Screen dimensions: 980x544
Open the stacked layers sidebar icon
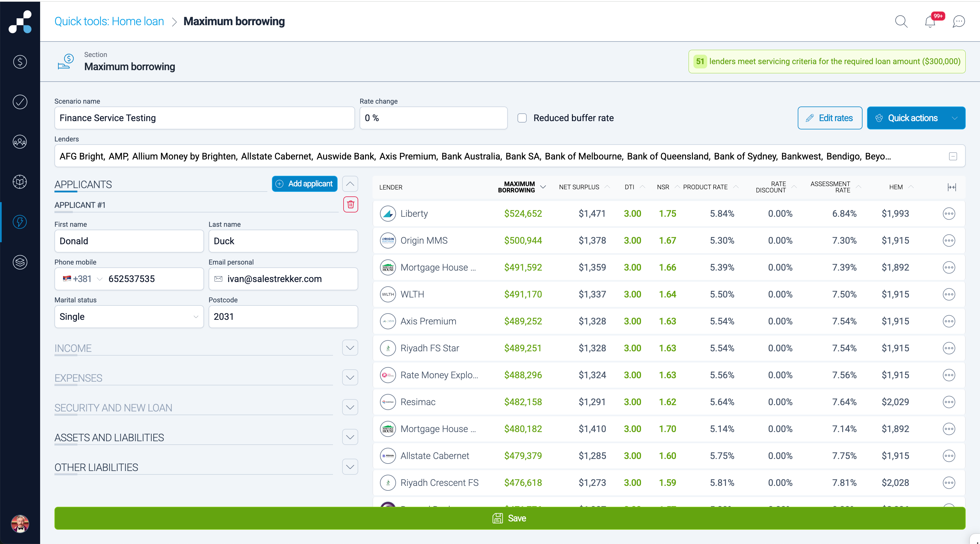coord(20,262)
